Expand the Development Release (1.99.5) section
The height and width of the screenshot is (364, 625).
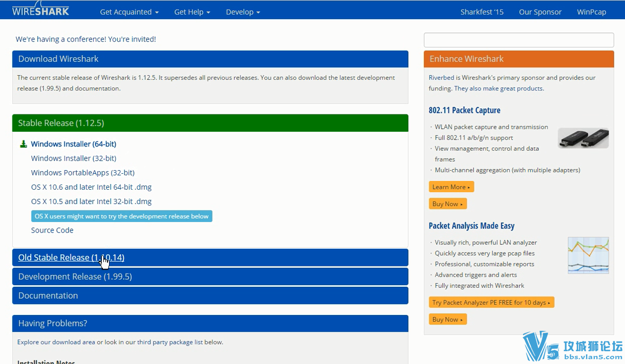click(x=210, y=277)
